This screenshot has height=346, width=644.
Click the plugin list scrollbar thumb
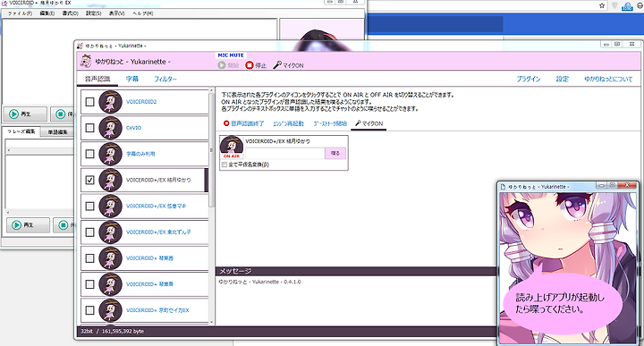click(x=211, y=150)
